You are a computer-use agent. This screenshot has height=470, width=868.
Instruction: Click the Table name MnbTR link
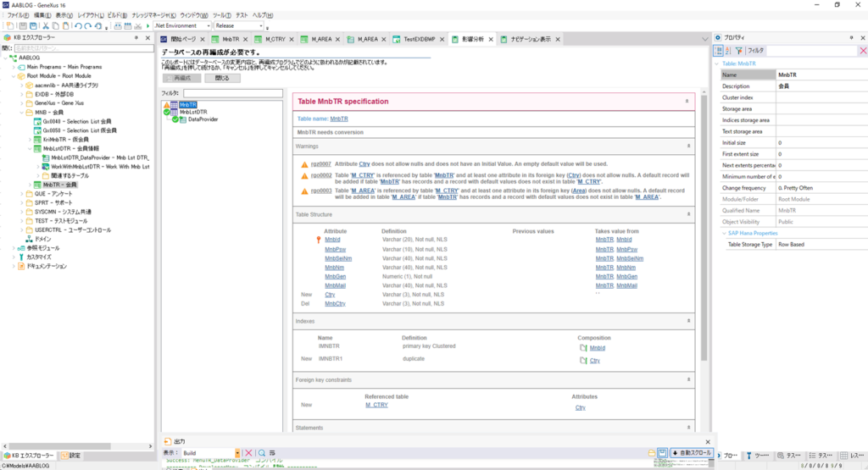point(339,119)
